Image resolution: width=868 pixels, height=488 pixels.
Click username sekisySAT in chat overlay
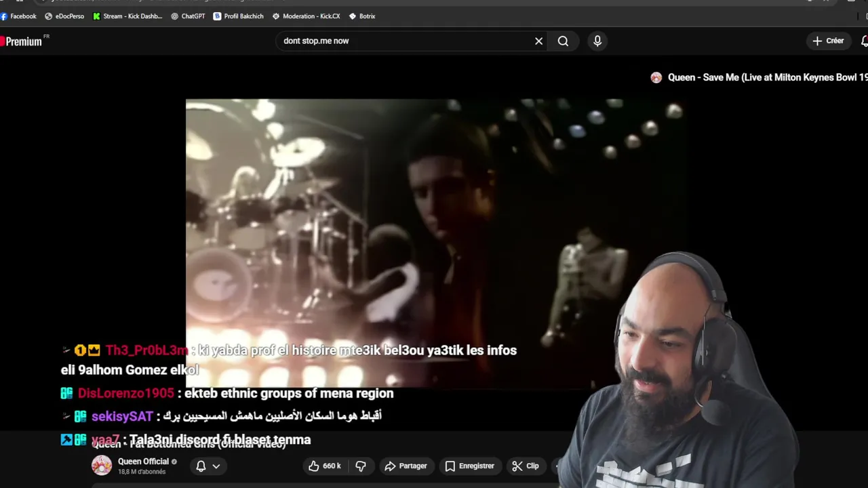122,416
